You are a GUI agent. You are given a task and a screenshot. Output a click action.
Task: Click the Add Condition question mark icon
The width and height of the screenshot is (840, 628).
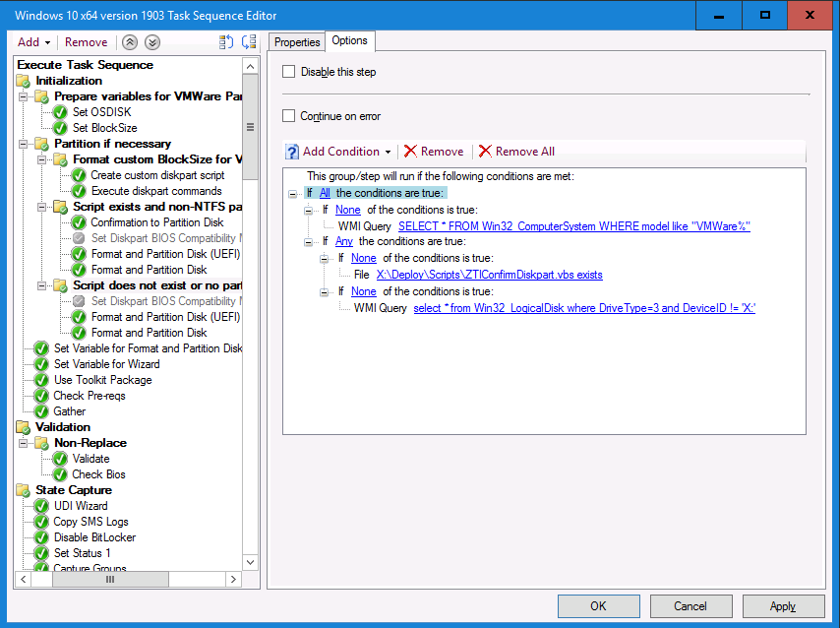point(292,152)
